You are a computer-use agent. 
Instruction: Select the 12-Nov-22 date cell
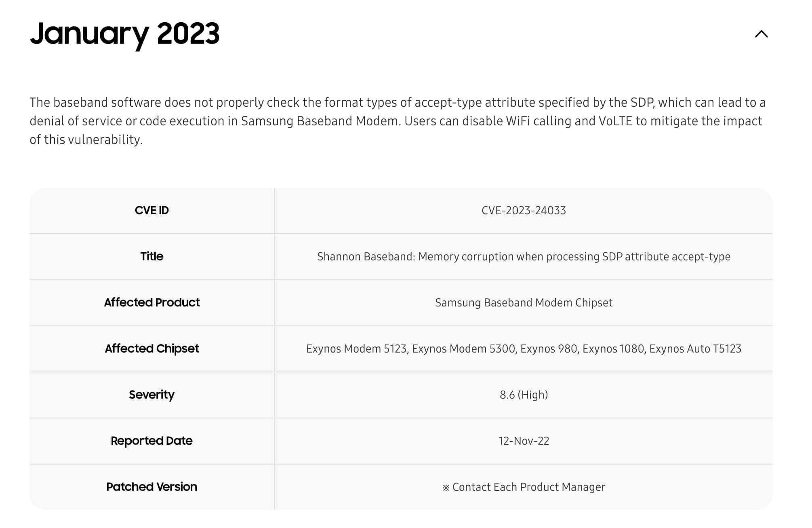(524, 441)
